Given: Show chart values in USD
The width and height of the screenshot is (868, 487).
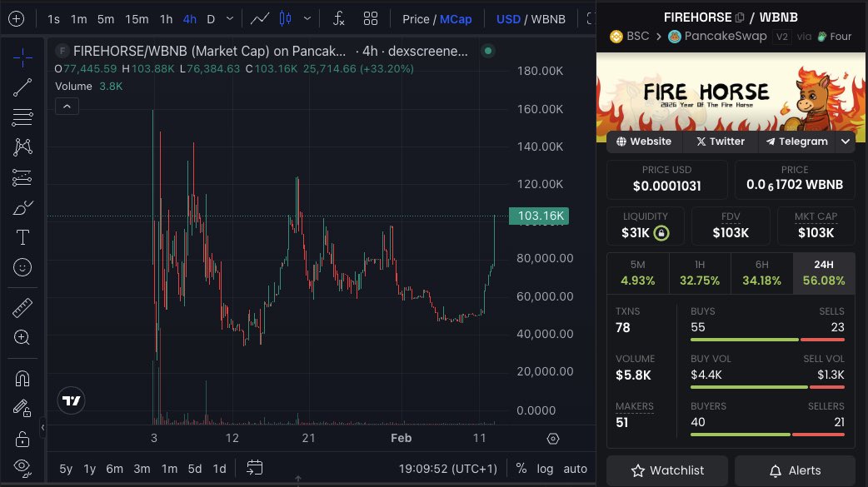Looking at the screenshot, I should click(x=508, y=19).
